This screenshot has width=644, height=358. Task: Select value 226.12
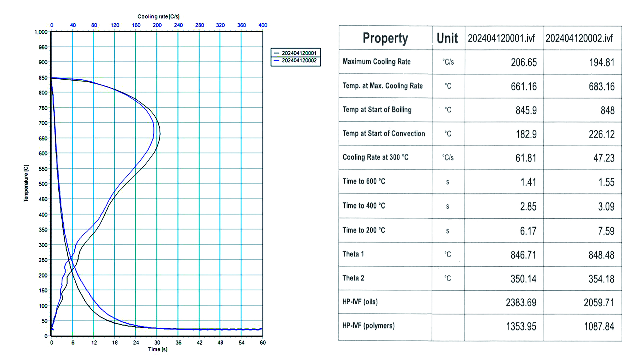click(601, 134)
